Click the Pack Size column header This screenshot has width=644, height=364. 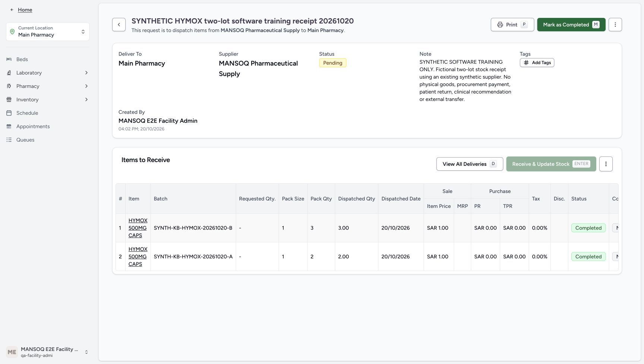[x=293, y=199]
